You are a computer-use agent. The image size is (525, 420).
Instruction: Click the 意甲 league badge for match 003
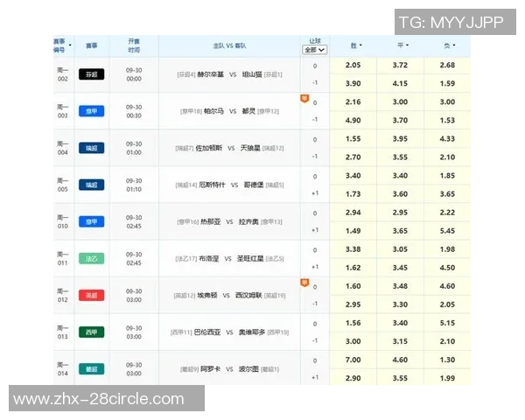[x=91, y=111]
